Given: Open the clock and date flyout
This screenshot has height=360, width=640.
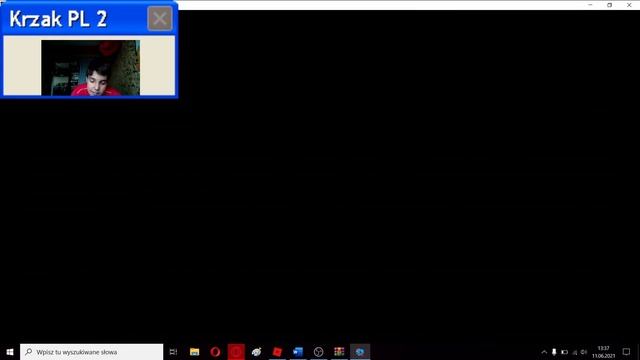Looking at the screenshot, I should (604, 352).
